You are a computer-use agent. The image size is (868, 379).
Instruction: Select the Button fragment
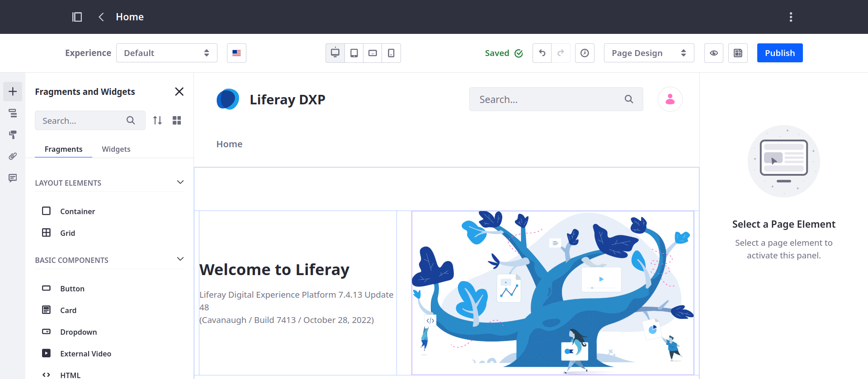point(109,289)
